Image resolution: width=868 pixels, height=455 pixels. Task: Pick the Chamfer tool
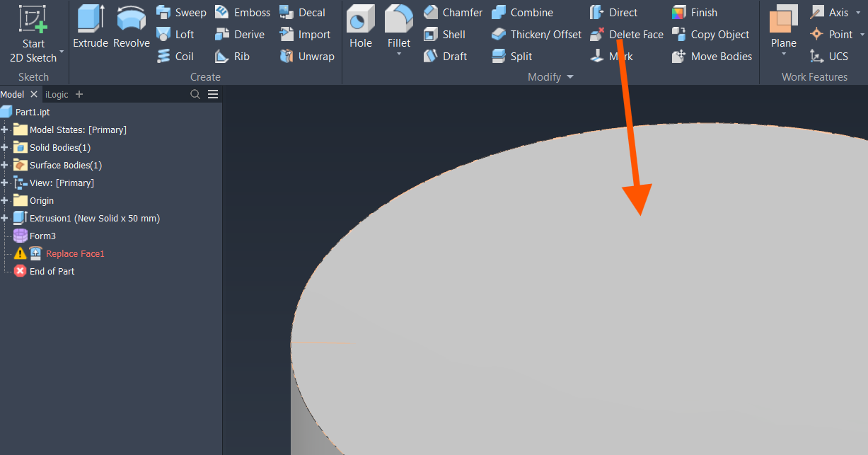(x=453, y=12)
